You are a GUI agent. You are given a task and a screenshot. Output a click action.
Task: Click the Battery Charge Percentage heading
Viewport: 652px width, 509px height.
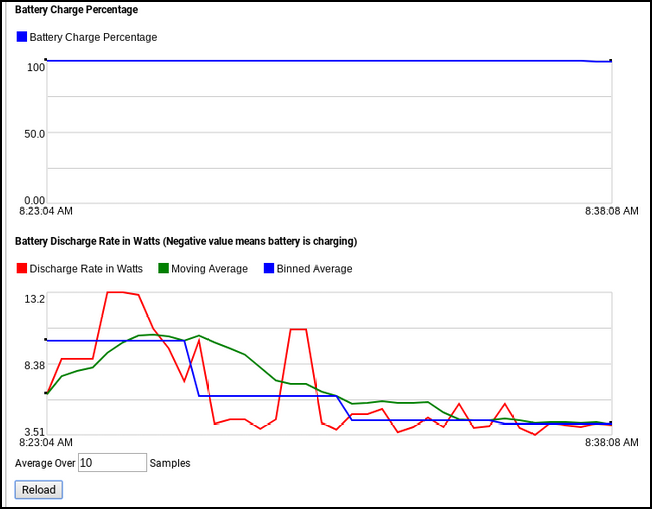pos(77,10)
